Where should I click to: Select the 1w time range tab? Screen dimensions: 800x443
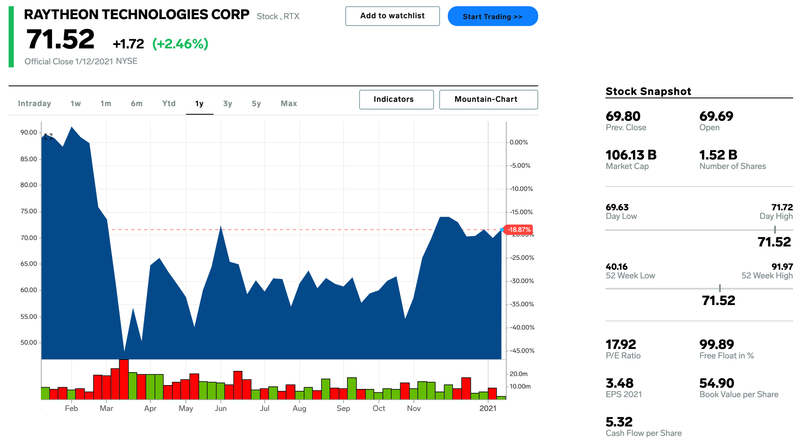pos(76,103)
